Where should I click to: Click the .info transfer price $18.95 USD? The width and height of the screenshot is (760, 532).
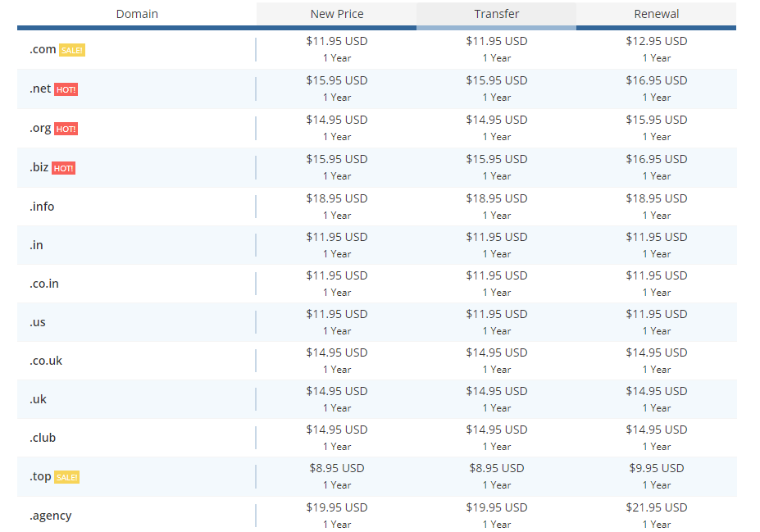[496, 198]
